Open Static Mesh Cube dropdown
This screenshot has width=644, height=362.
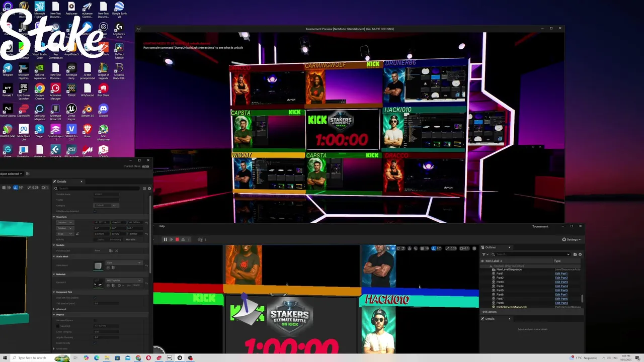click(x=124, y=262)
